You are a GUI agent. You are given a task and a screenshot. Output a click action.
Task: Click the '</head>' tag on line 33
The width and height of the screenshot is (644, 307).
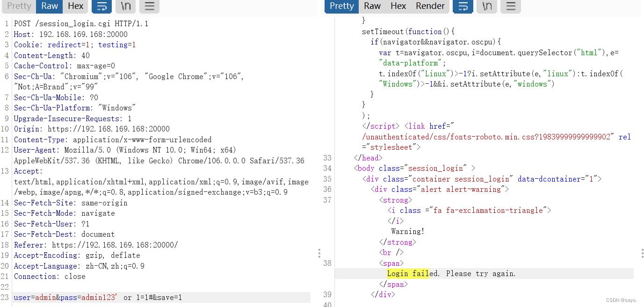[x=369, y=158]
